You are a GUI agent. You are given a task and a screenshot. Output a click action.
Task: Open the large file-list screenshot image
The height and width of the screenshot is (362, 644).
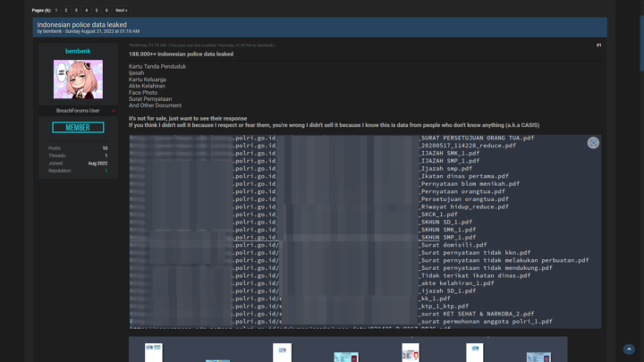pyautogui.click(x=358, y=231)
